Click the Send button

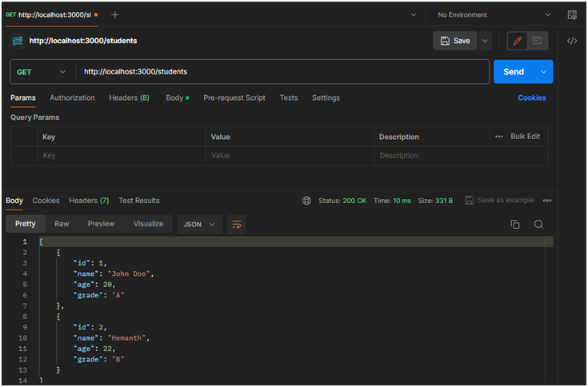pyautogui.click(x=514, y=72)
